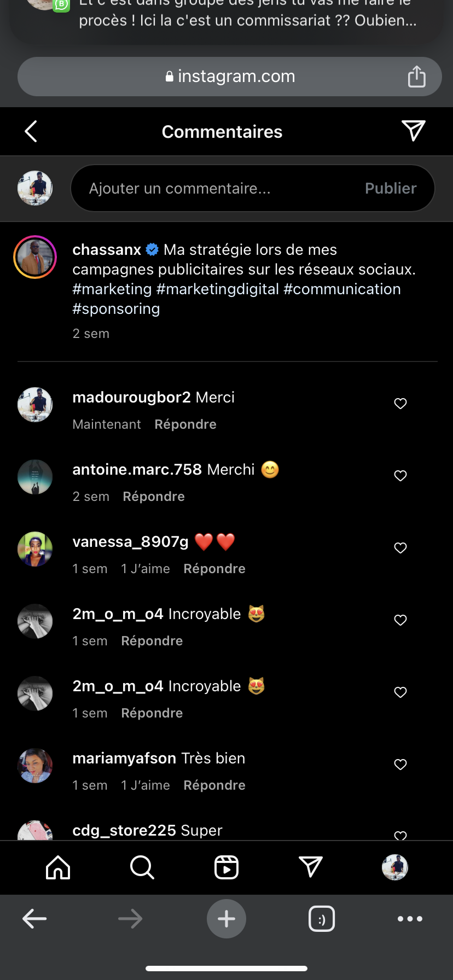
Task: Navigate back with browser back arrow
Action: (34, 919)
